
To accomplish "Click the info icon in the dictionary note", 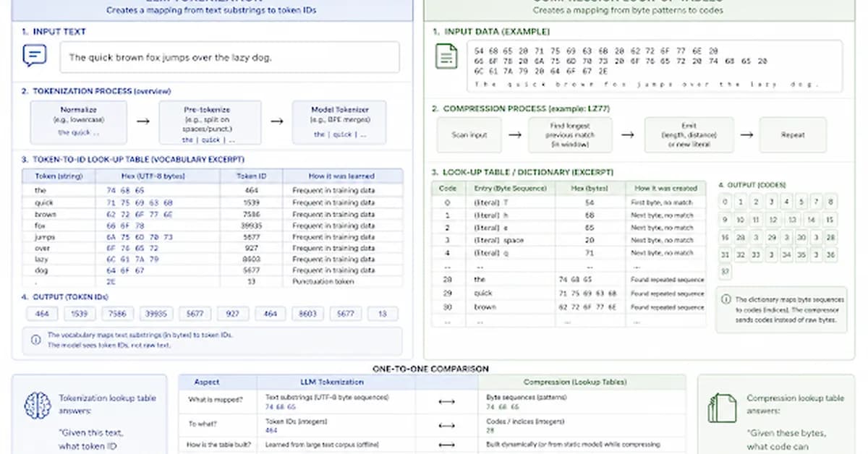I will click(726, 299).
